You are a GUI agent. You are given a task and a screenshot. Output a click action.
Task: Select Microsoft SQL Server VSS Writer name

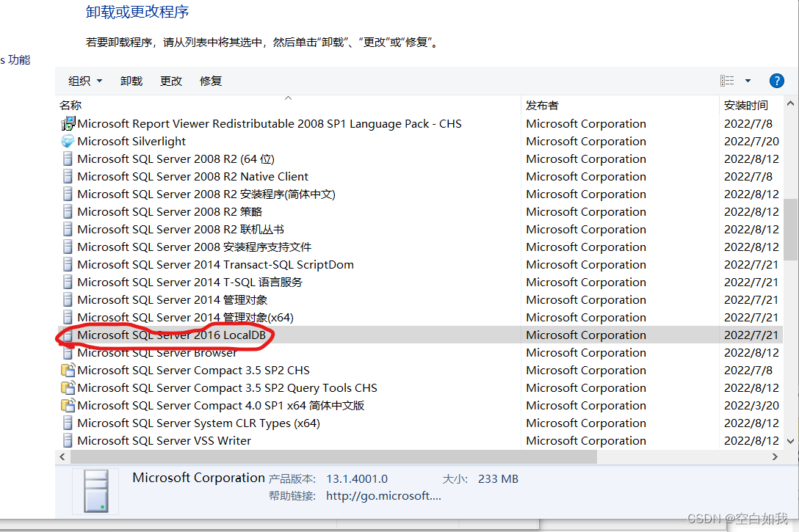click(164, 441)
